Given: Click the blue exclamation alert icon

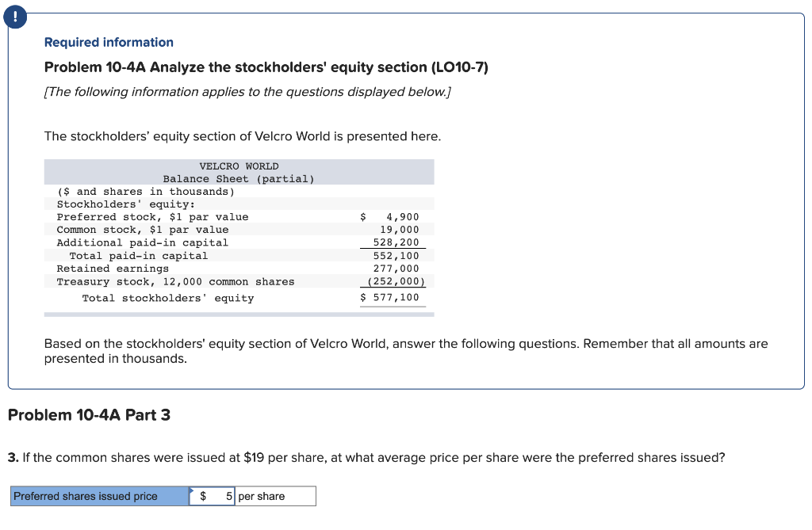Looking at the screenshot, I should pos(15,16).
